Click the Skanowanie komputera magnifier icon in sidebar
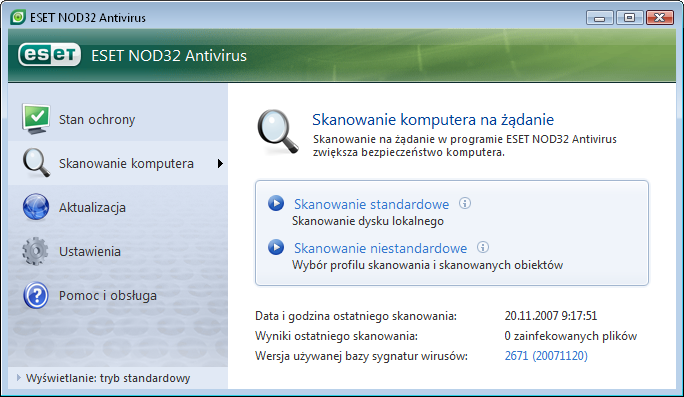This screenshot has width=684, height=397. pyautogui.click(x=36, y=163)
